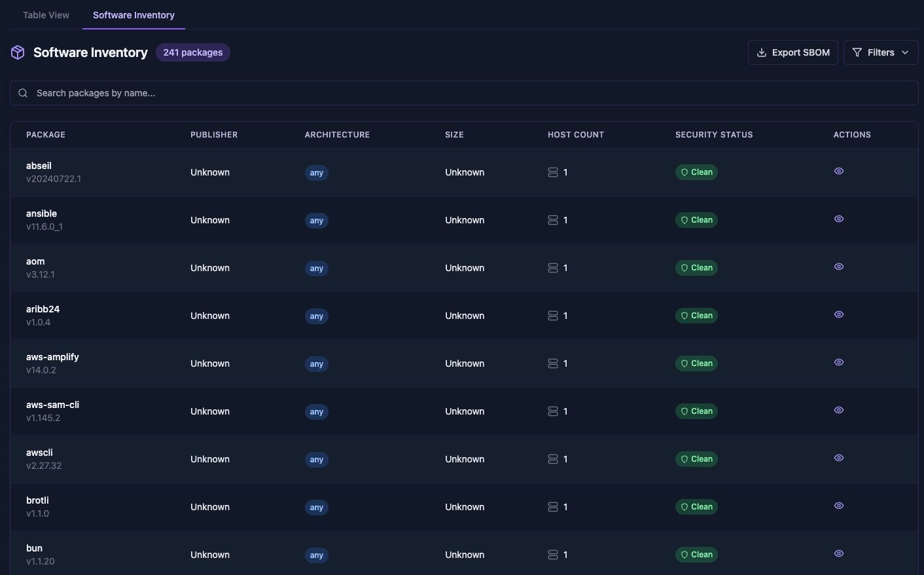The width and height of the screenshot is (924, 575).
Task: Click the eye icon for bun package
Action: click(838, 554)
